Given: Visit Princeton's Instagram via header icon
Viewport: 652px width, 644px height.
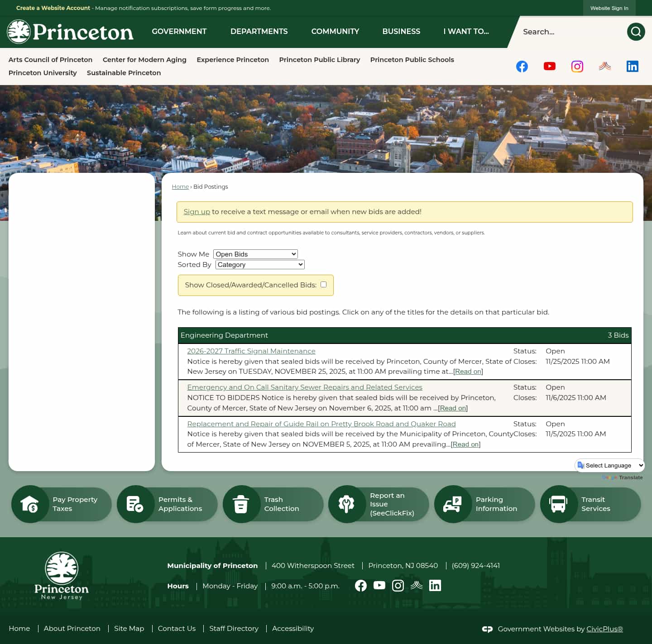Looking at the screenshot, I should 577,66.
